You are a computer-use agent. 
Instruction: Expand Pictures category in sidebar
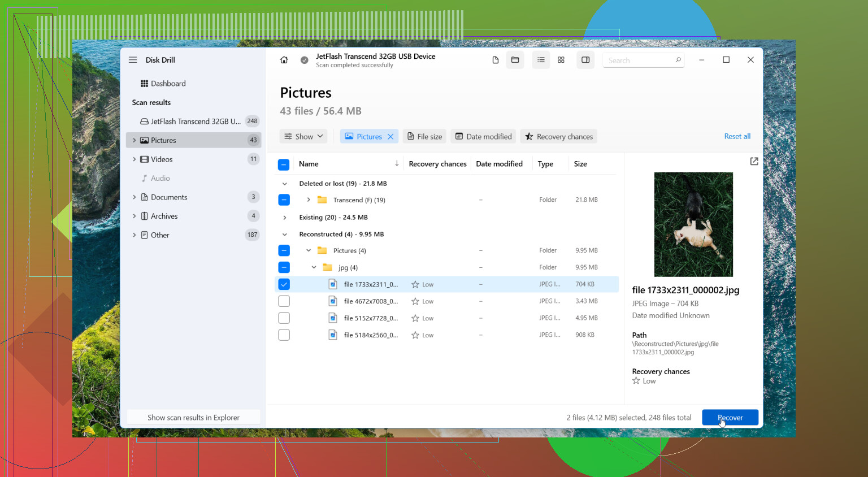pos(134,140)
